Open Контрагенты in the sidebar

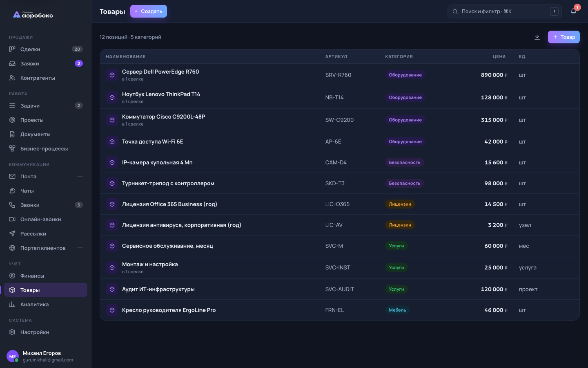click(x=46, y=78)
